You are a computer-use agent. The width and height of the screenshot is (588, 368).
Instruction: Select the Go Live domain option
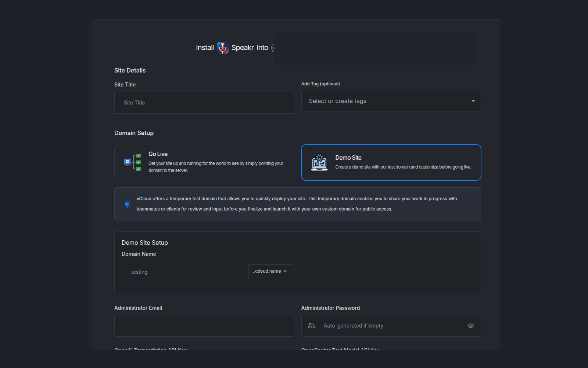pyautogui.click(x=204, y=162)
